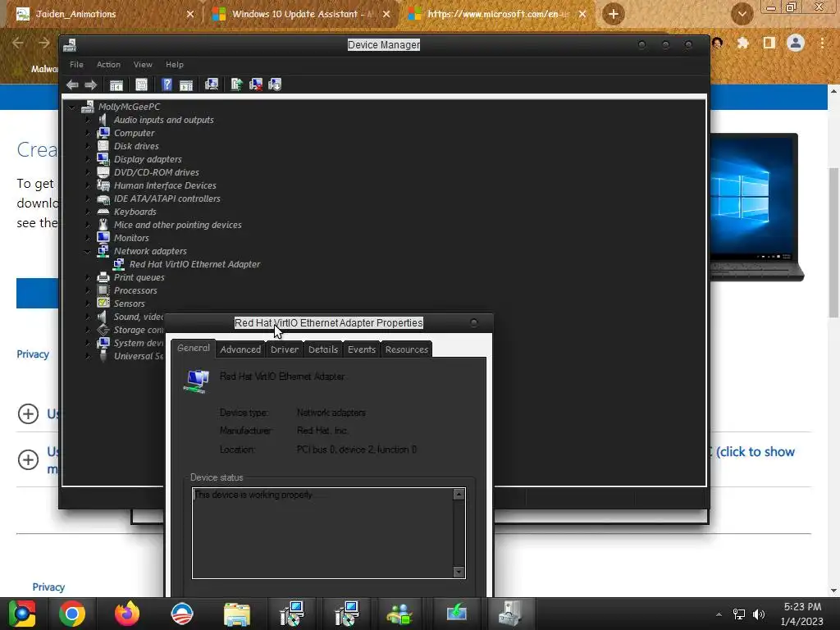Expand the Monitors node
840x630 pixels.
[x=88, y=238]
